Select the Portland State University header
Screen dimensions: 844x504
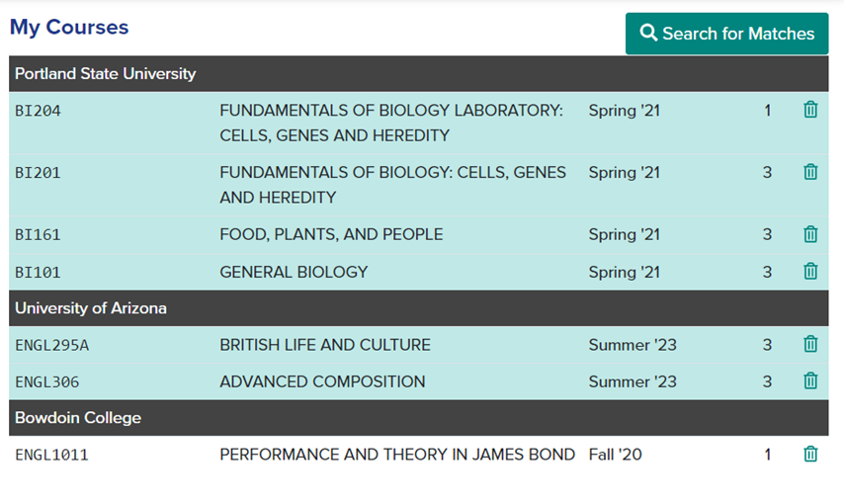tap(106, 74)
